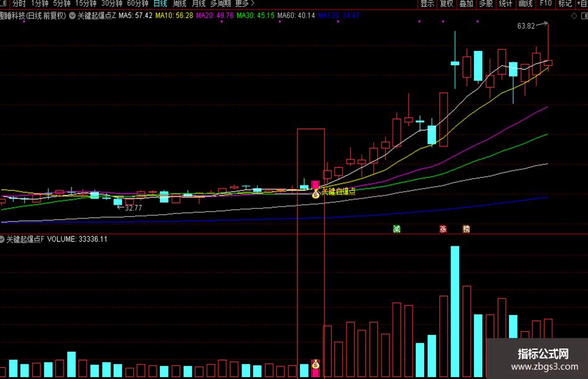
Task: Click the tallest cyan volume bar
Action: tap(455, 311)
